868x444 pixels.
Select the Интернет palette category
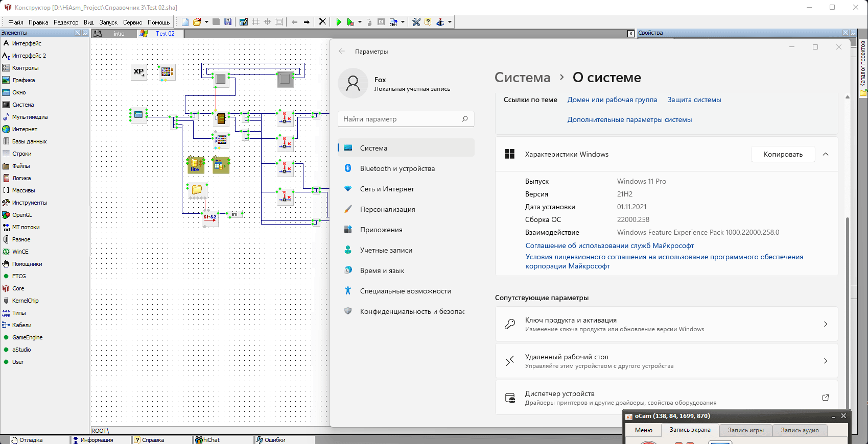[25, 129]
